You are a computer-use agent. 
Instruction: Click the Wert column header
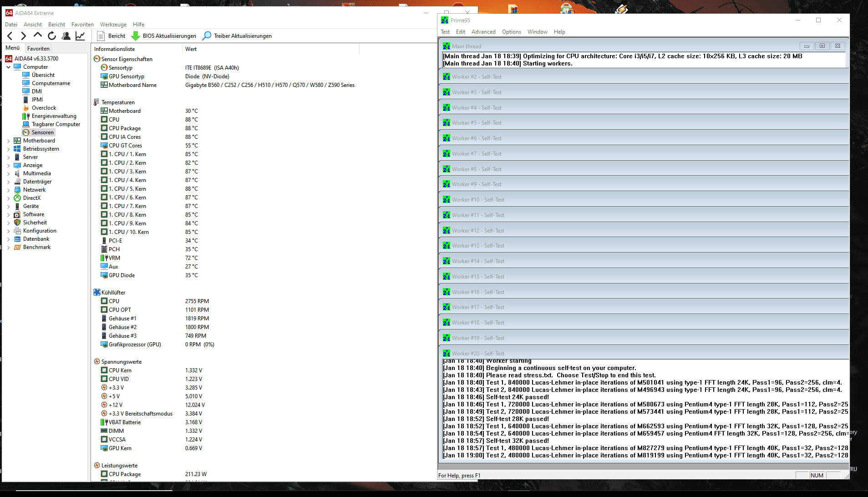tap(271, 49)
